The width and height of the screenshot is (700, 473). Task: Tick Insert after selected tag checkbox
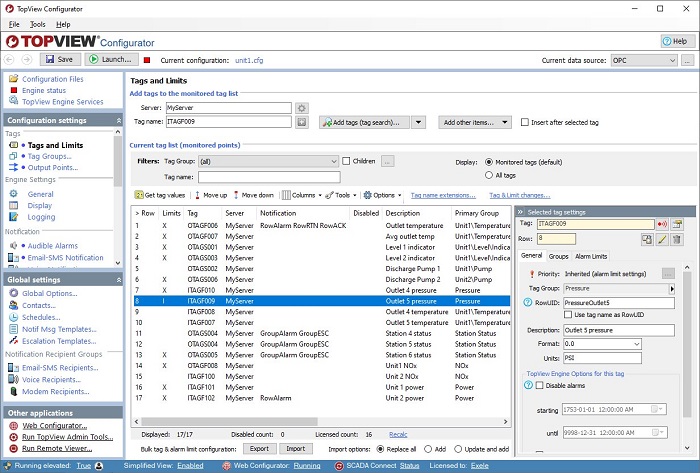(525, 122)
